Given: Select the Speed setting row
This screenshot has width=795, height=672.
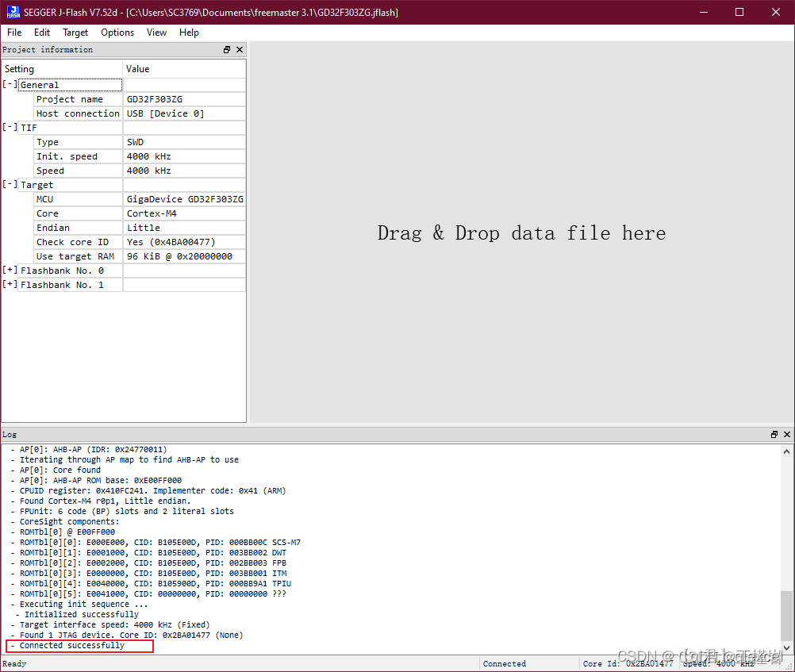Looking at the screenshot, I should (78, 171).
